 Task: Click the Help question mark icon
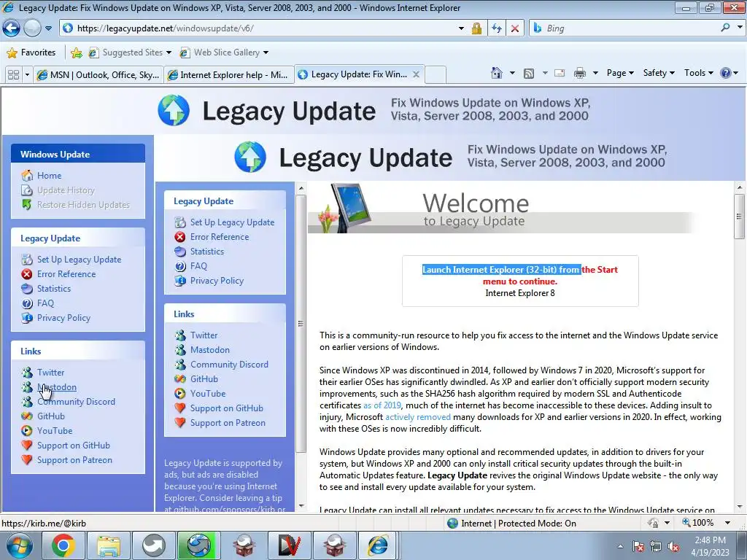pos(726,73)
